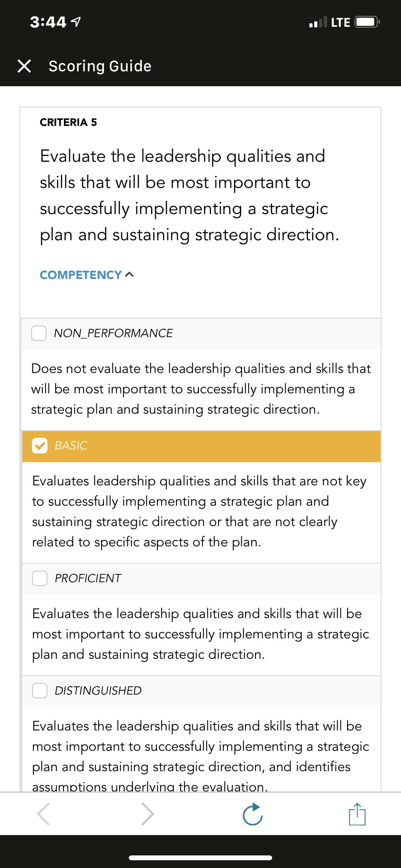Tap the browser back arrow icon
The image size is (401, 868).
click(44, 814)
